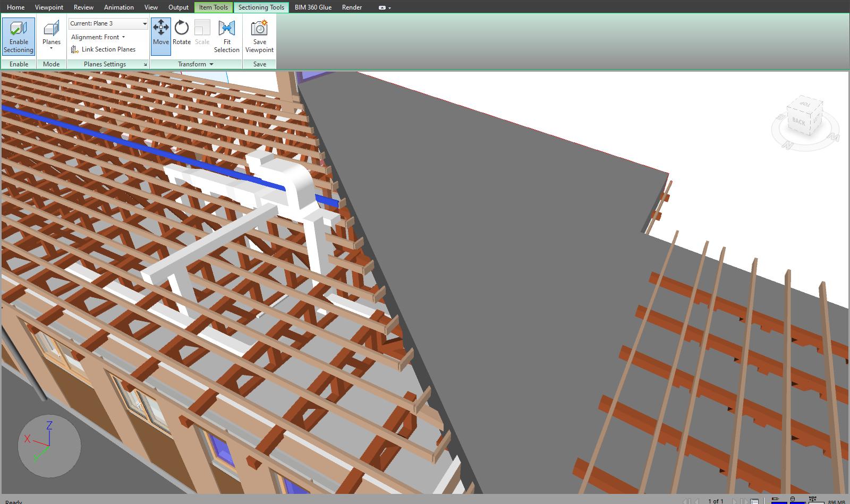Click the Scale transform tool
Image resolution: width=850 pixels, height=504 pixels.
point(202,37)
